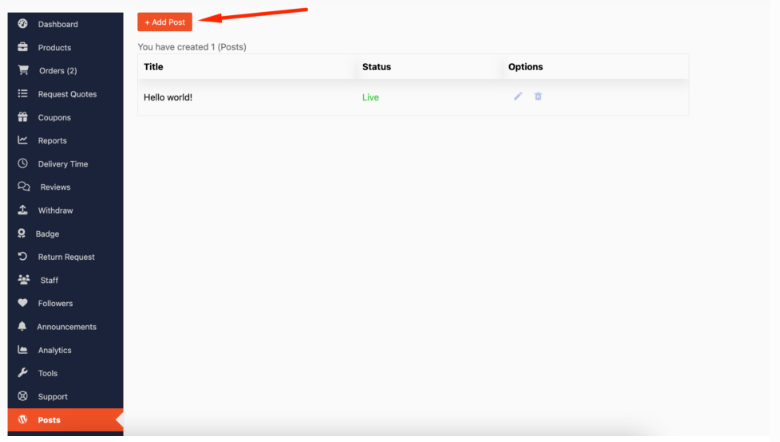Image resolution: width=780 pixels, height=442 pixels.
Task: Click the Announcements bell icon
Action: 23,326
